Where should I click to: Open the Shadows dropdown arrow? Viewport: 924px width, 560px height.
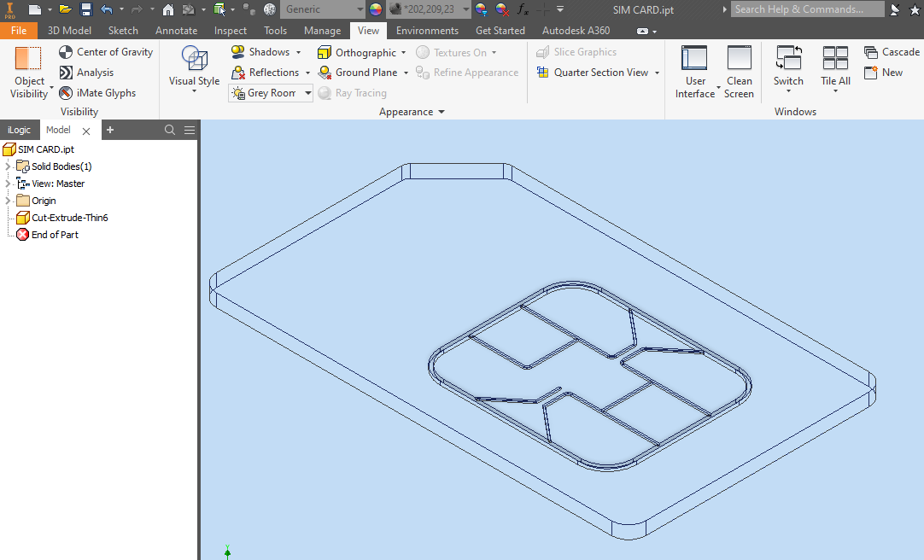[298, 52]
